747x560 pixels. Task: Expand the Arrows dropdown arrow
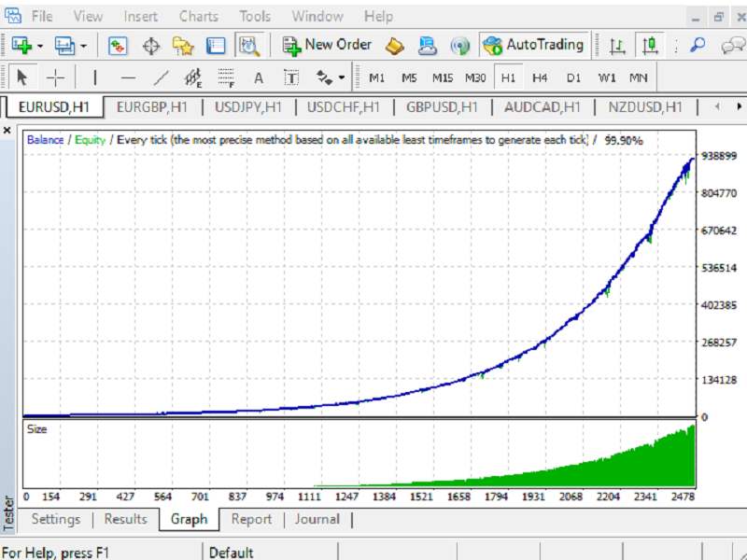[342, 77]
